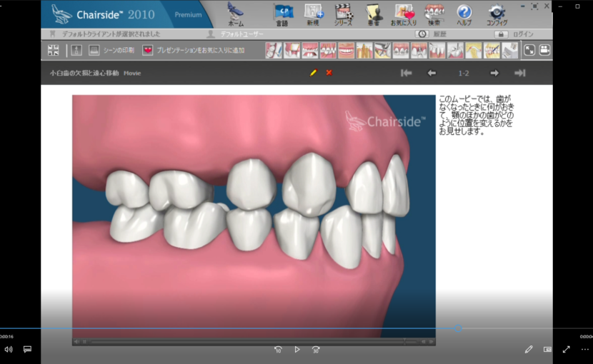The width and height of the screenshot is (593, 364).
Task: Open the お気に入り favorites icon in top bar
Action: (404, 14)
